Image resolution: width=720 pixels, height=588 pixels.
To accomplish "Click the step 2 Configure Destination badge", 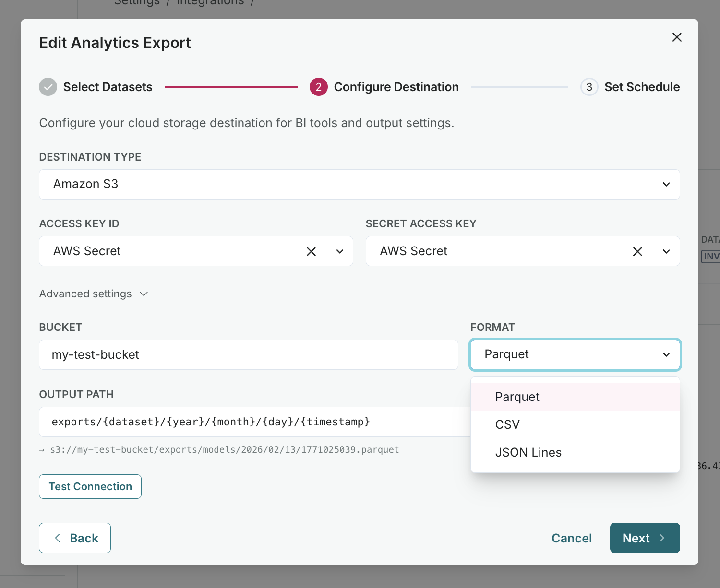I will pyautogui.click(x=318, y=87).
